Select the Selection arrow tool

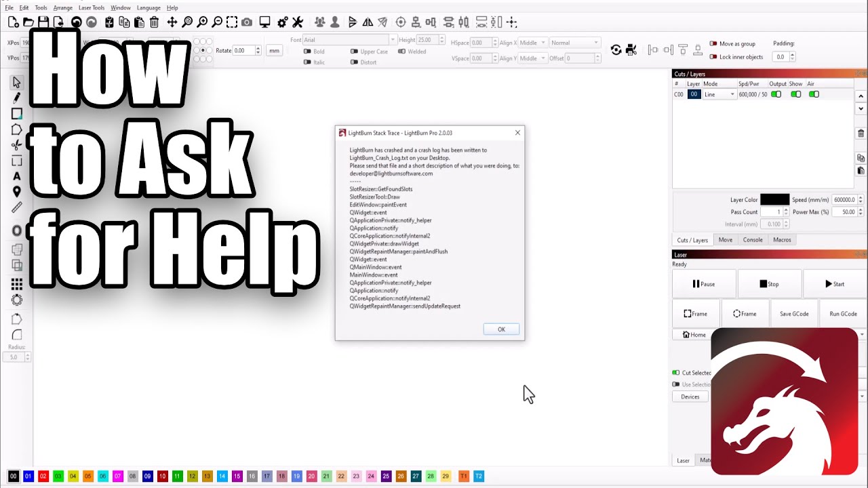[17, 82]
